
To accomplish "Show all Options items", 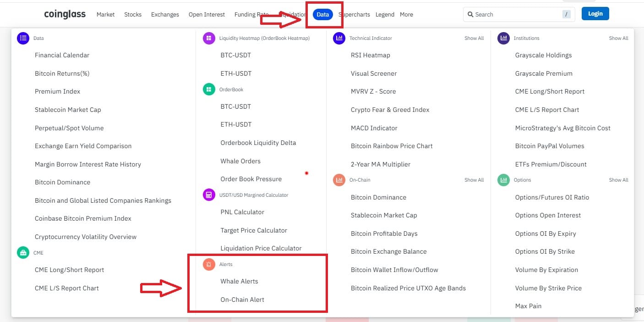I will pos(618,180).
